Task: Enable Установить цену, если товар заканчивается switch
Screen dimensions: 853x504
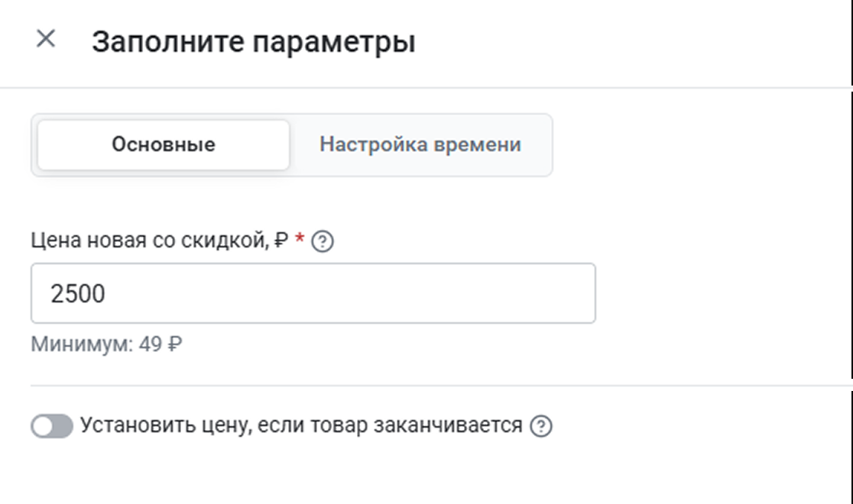Action: [52, 426]
